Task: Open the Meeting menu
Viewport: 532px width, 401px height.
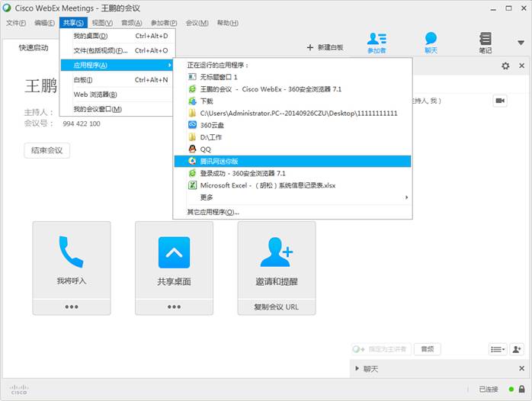Action: (197, 23)
